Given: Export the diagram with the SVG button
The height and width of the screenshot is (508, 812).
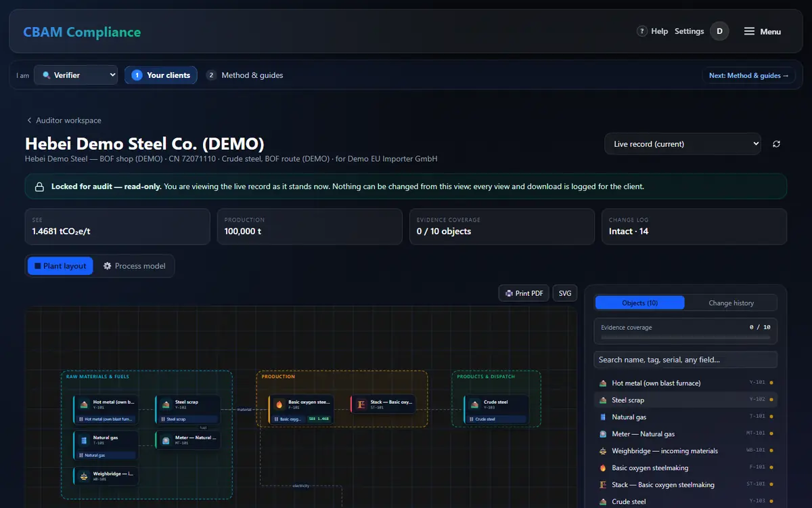Looking at the screenshot, I should [x=565, y=293].
